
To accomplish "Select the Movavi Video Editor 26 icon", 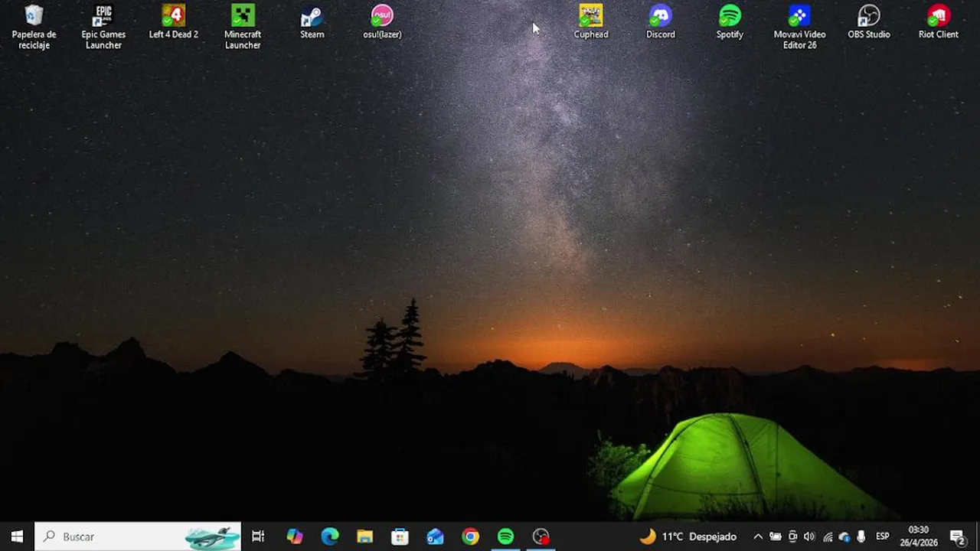I will click(x=799, y=27).
